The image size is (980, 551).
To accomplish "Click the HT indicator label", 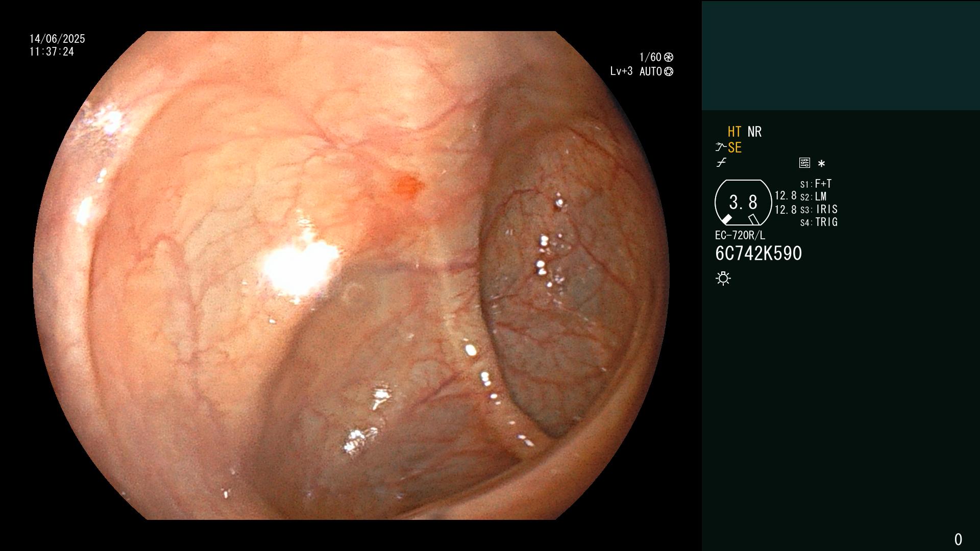I will pos(734,132).
